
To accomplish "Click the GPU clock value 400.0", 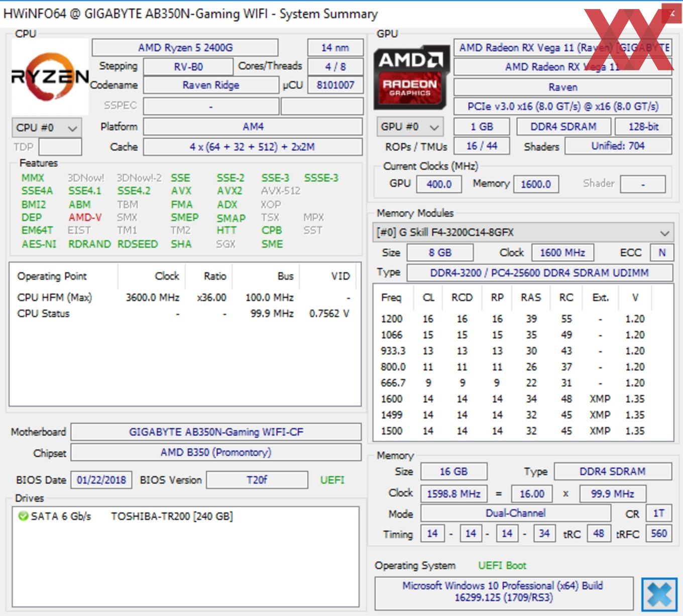I will pos(439,184).
